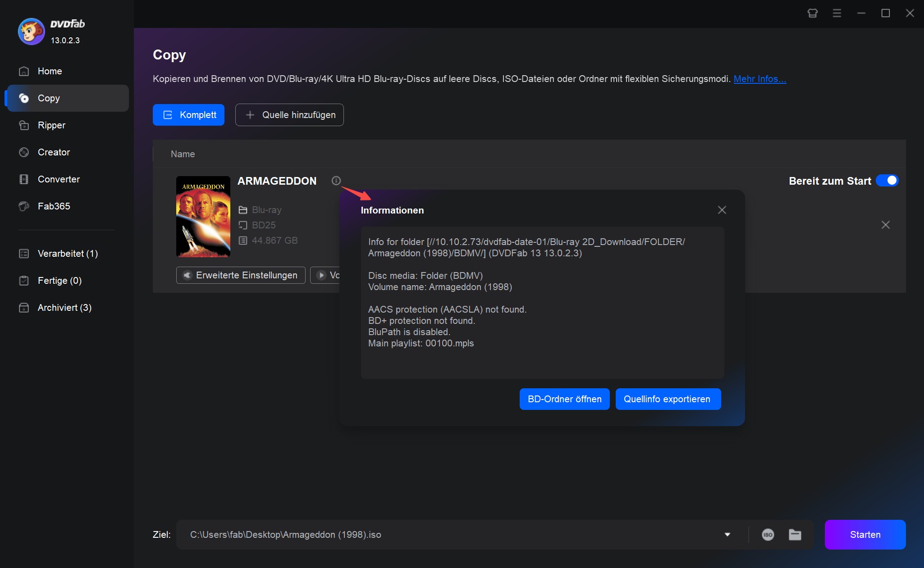Click Quelle hinzufügen to add a source
Screen dimensions: 924x568
(x=289, y=115)
